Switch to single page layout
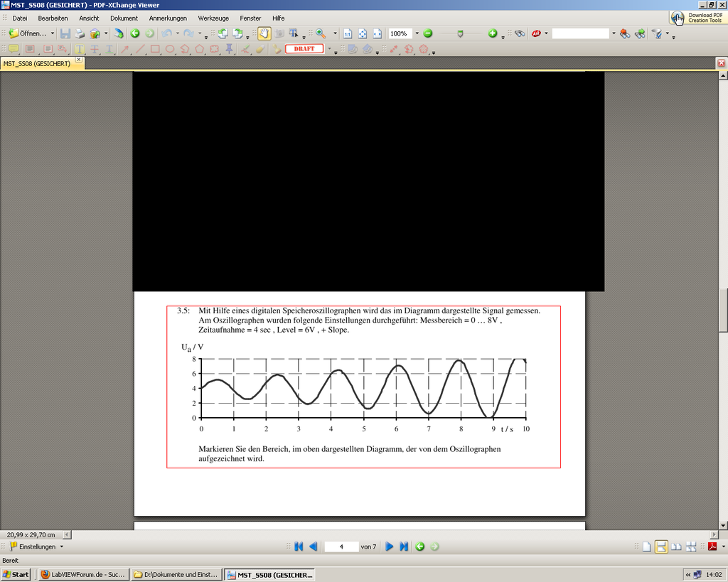The image size is (728, 582). point(646,546)
